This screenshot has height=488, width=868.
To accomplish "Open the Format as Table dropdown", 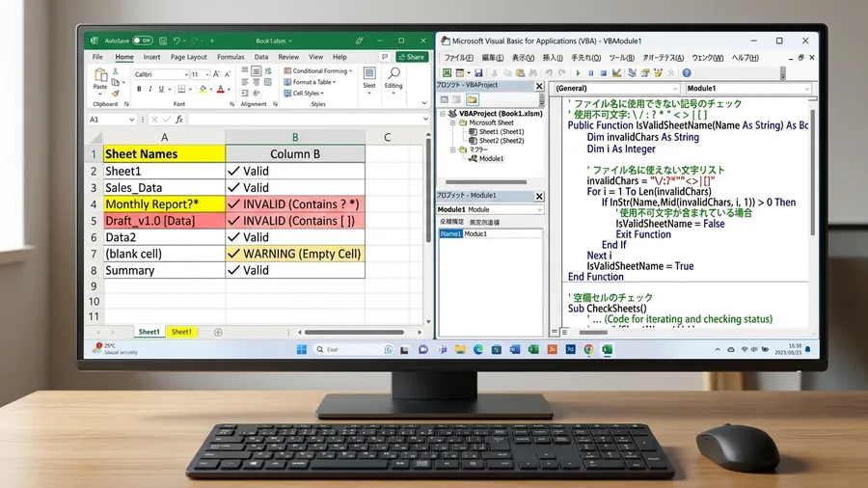I will [x=310, y=82].
